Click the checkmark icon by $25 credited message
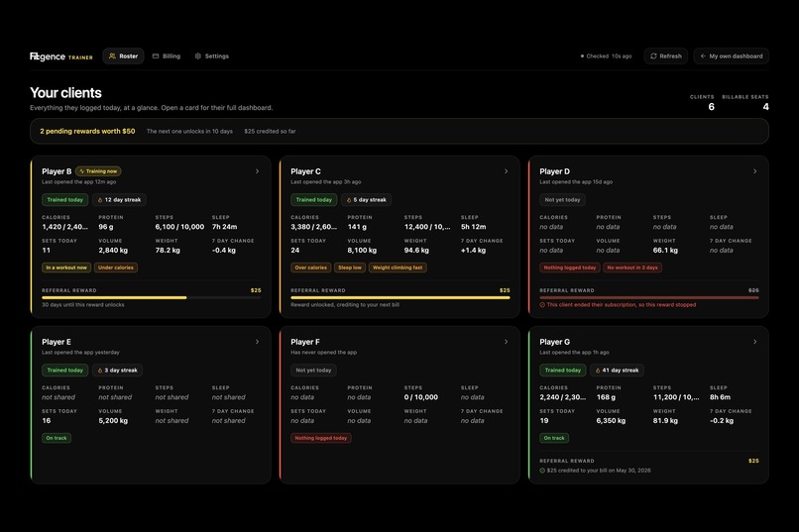799x532 pixels. click(542, 471)
